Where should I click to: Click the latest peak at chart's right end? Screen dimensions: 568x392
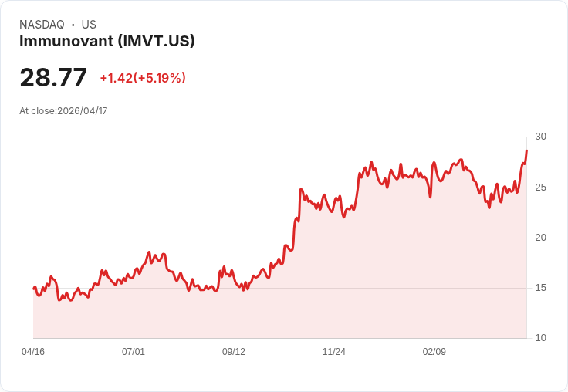526,150
